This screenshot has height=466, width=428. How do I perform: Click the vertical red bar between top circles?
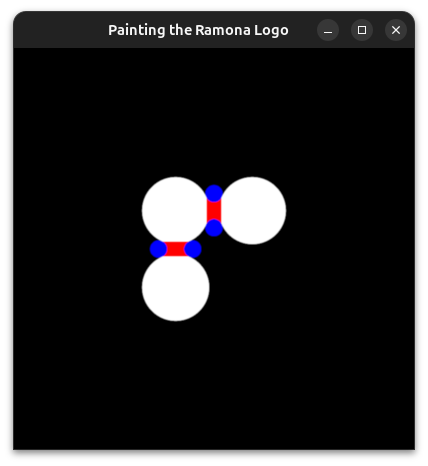coord(214,211)
